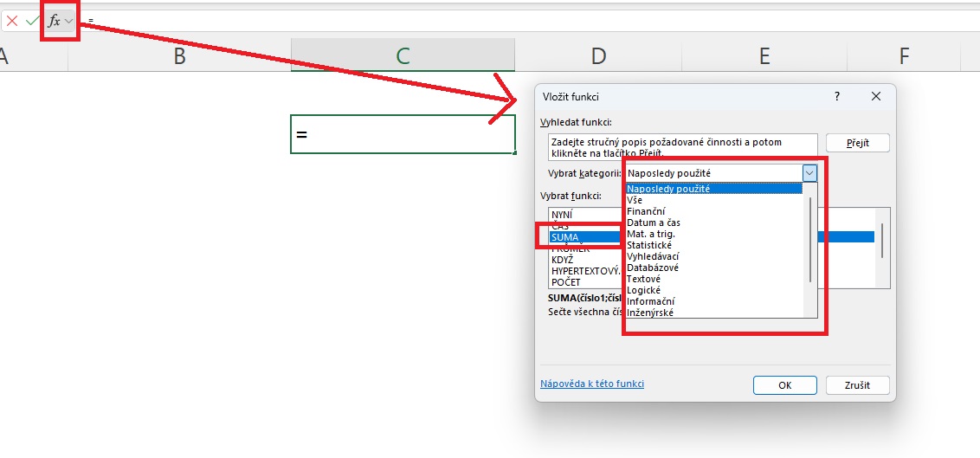Open Insert Function via fx icon
980x458 pixels.
(55, 21)
